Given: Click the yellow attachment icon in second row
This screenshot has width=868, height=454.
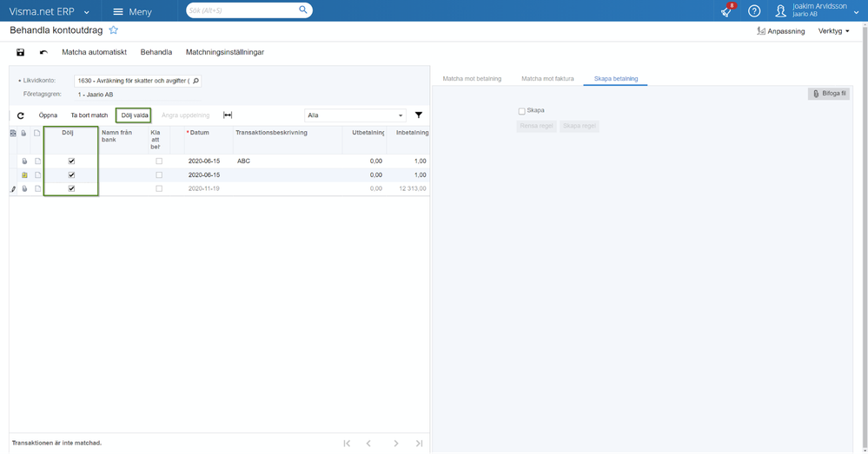Looking at the screenshot, I should click(24, 174).
